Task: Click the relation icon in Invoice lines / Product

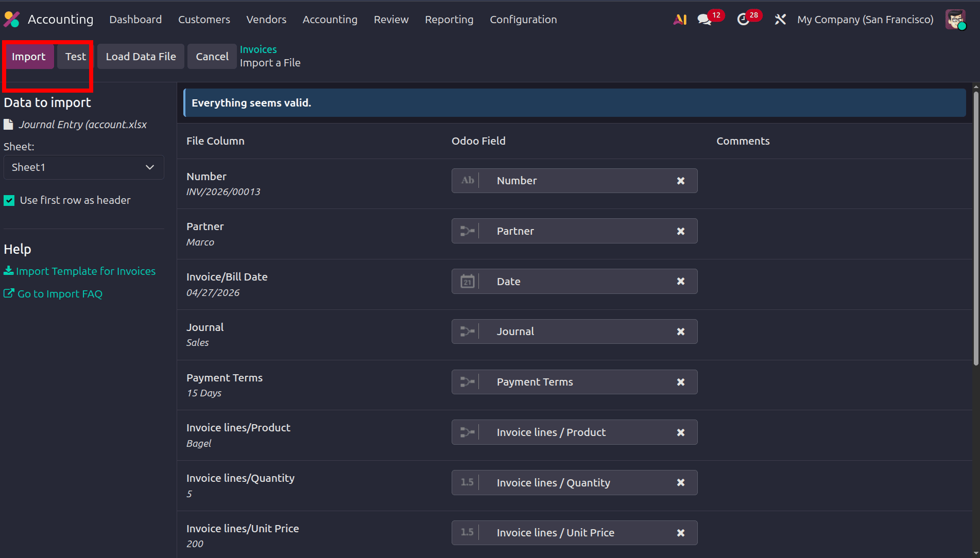Action: tap(467, 432)
